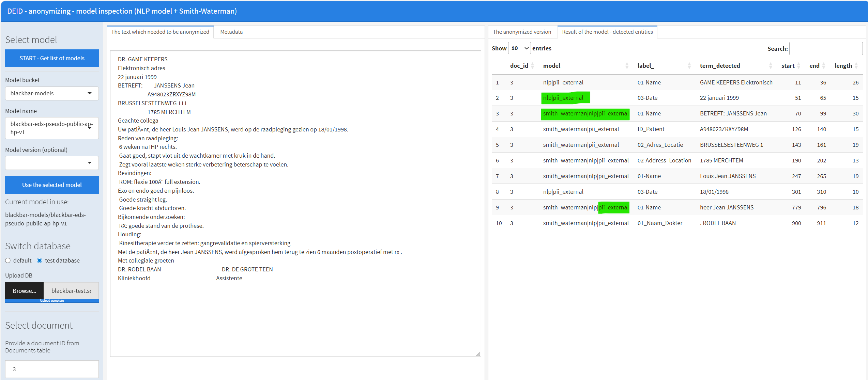The height and width of the screenshot is (380, 868).
Task: Select the default database radio option
Action: [x=8, y=260]
